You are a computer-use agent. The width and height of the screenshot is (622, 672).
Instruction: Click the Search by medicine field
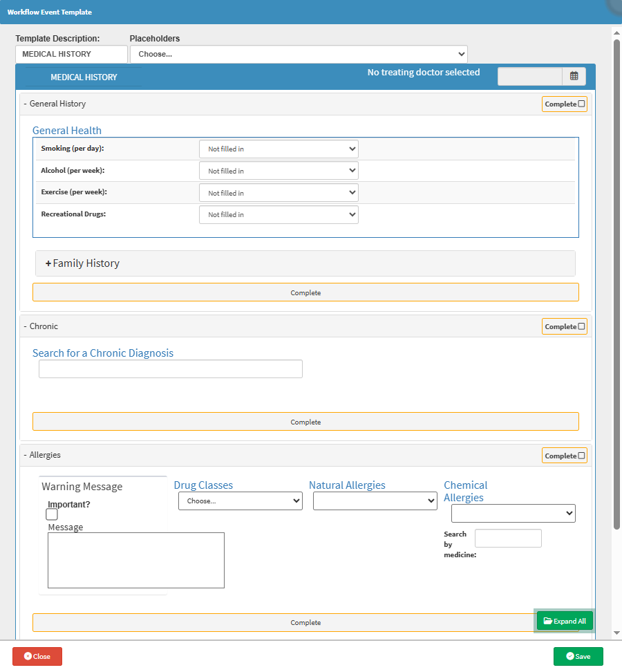[508, 539]
